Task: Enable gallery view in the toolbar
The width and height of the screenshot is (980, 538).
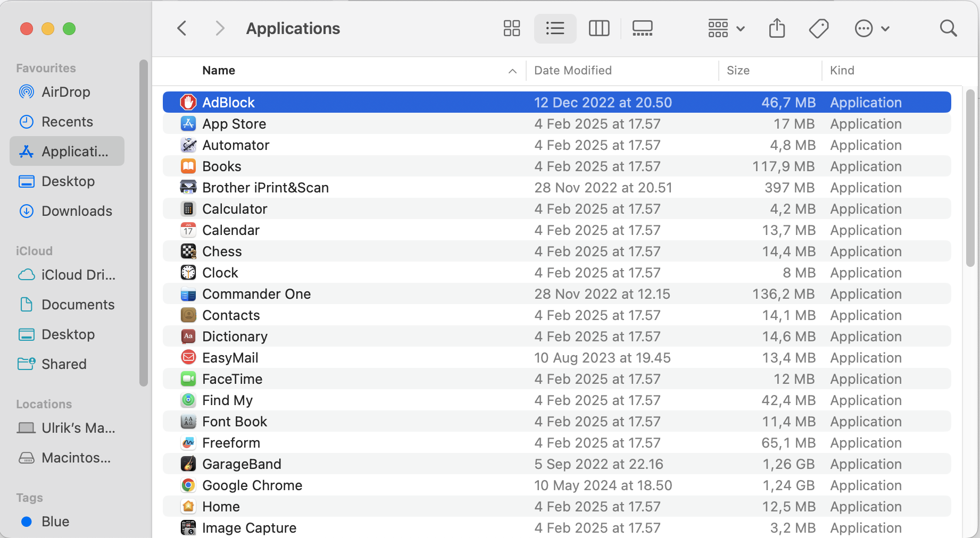Action: click(642, 28)
